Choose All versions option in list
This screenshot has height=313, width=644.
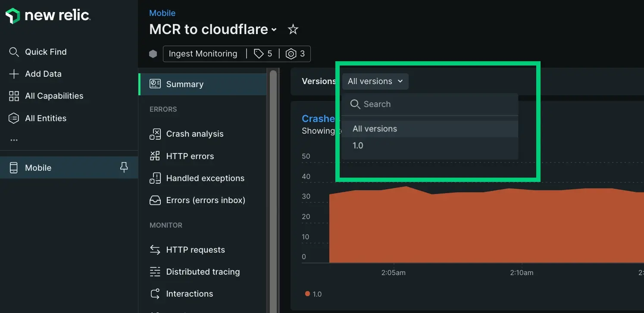(375, 129)
